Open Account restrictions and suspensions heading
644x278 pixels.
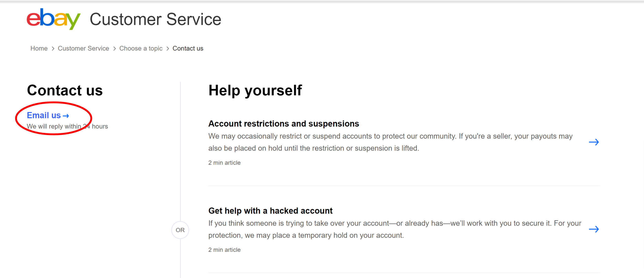283,124
